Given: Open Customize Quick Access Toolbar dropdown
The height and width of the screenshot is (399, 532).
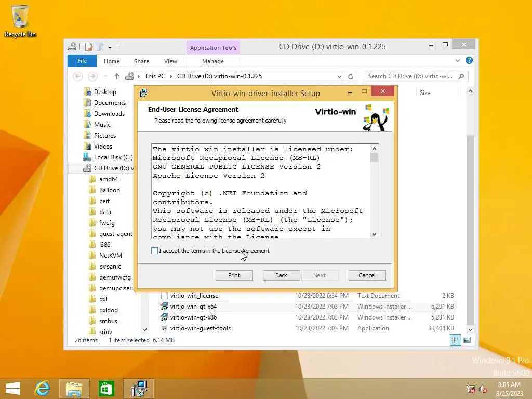Looking at the screenshot, I should 110,47.
